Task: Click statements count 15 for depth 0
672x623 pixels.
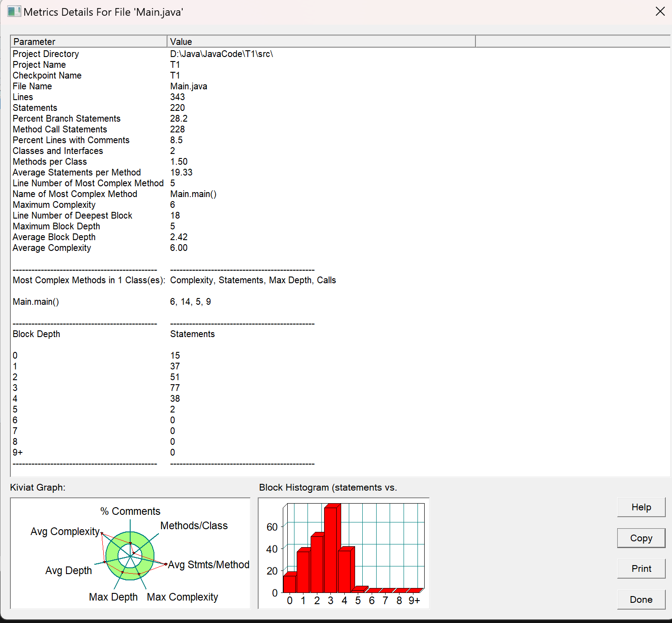Action: click(x=175, y=355)
